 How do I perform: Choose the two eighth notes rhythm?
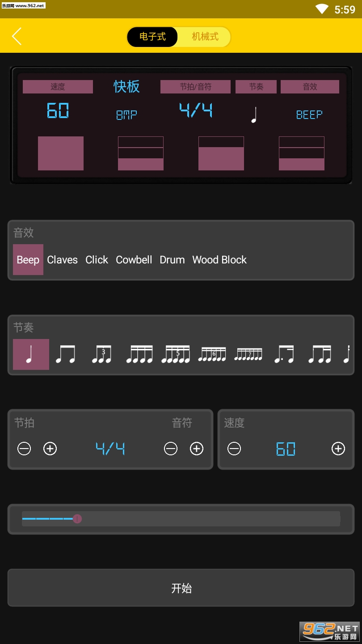[65, 354]
